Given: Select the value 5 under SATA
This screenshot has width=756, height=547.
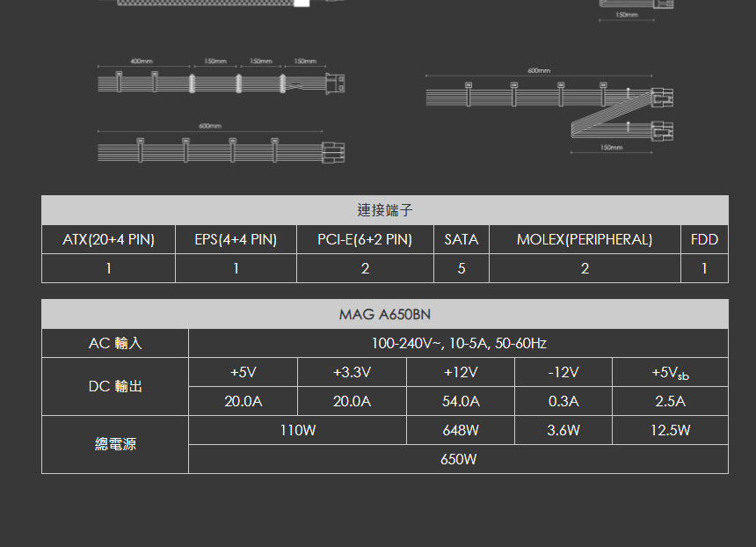Looking at the screenshot, I should tap(462, 268).
